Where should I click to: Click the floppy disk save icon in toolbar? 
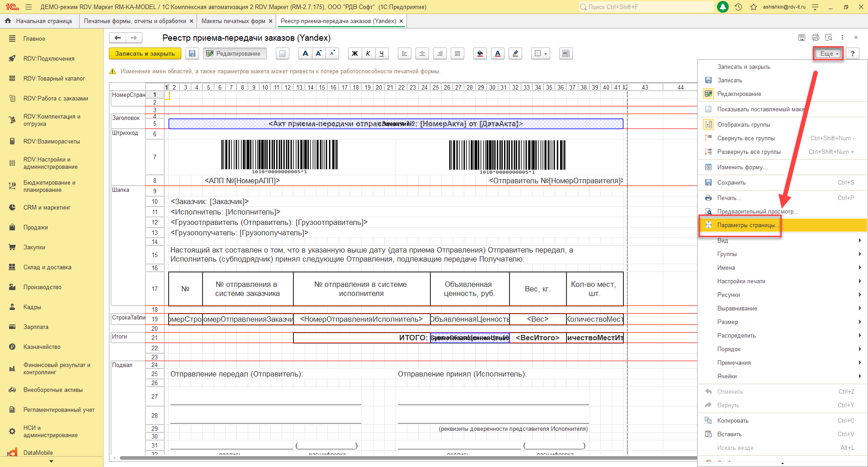pos(192,53)
